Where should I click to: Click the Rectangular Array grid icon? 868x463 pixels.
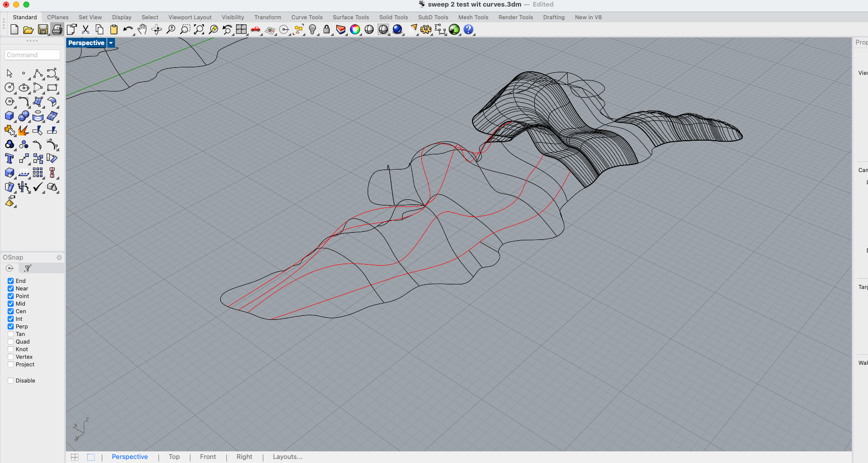point(38,173)
